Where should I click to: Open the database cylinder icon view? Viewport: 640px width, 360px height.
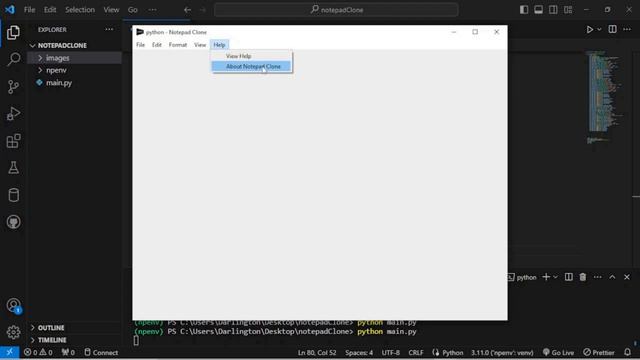[x=13, y=195]
